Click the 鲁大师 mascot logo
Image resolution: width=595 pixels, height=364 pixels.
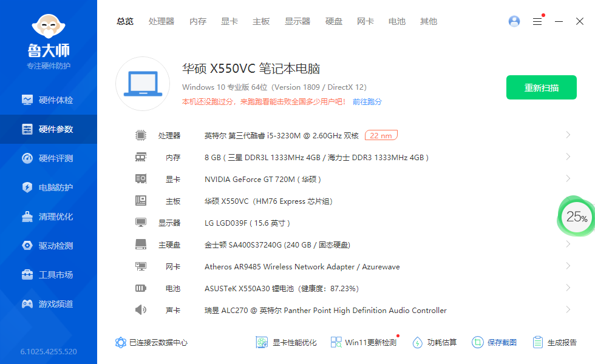49,25
